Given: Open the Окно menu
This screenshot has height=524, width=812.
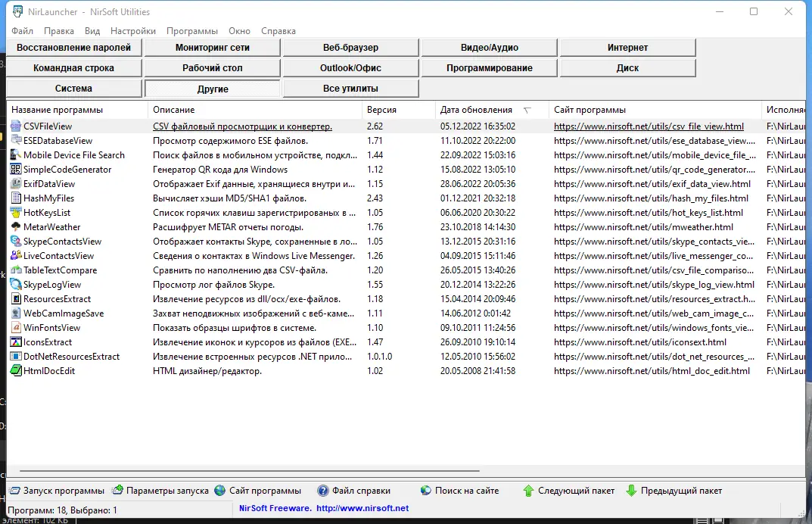Looking at the screenshot, I should 239,31.
